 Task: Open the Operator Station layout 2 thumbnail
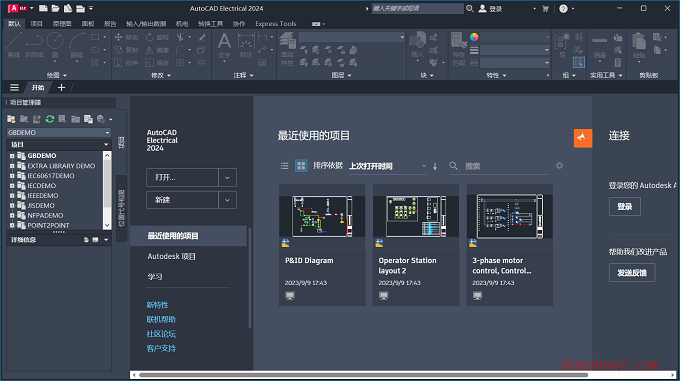pos(415,217)
